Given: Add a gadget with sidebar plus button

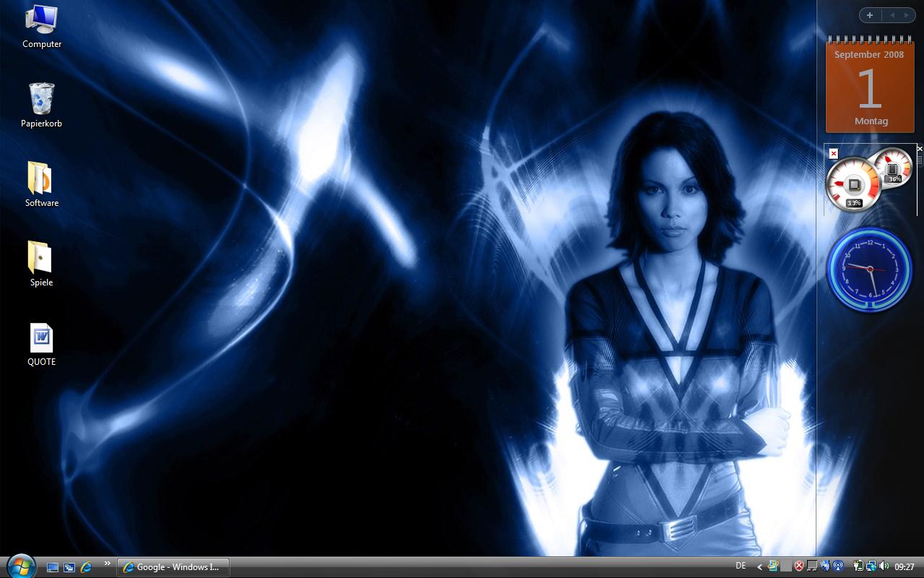Looking at the screenshot, I should (870, 15).
